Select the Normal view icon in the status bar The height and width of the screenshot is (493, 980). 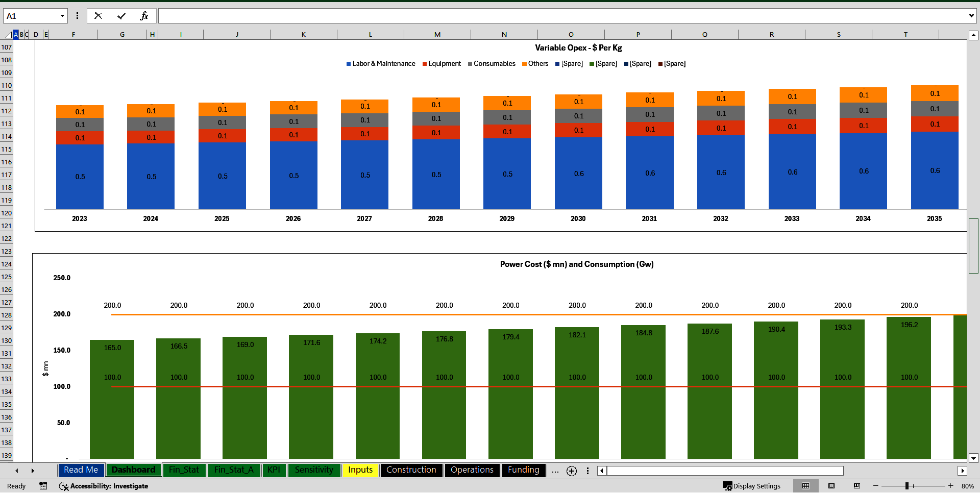(806, 486)
